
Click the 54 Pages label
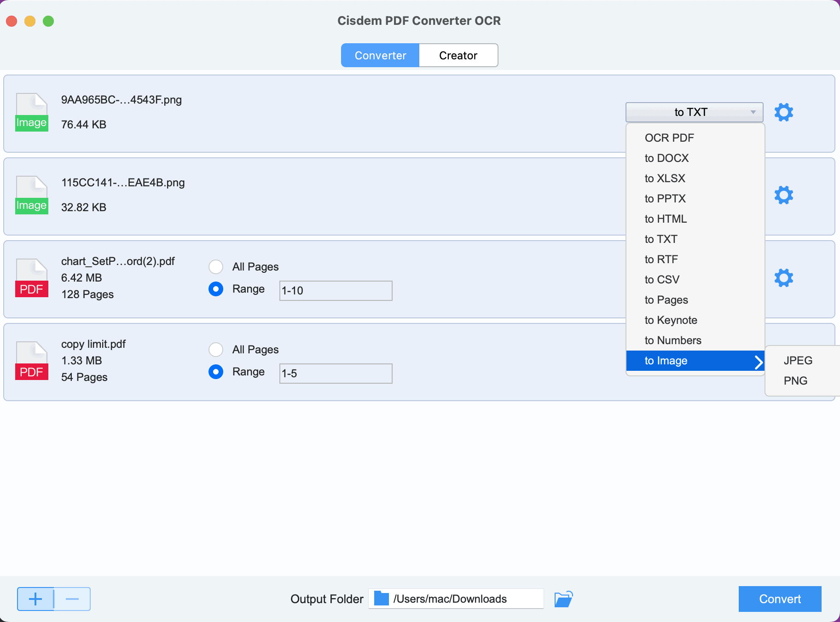click(84, 377)
